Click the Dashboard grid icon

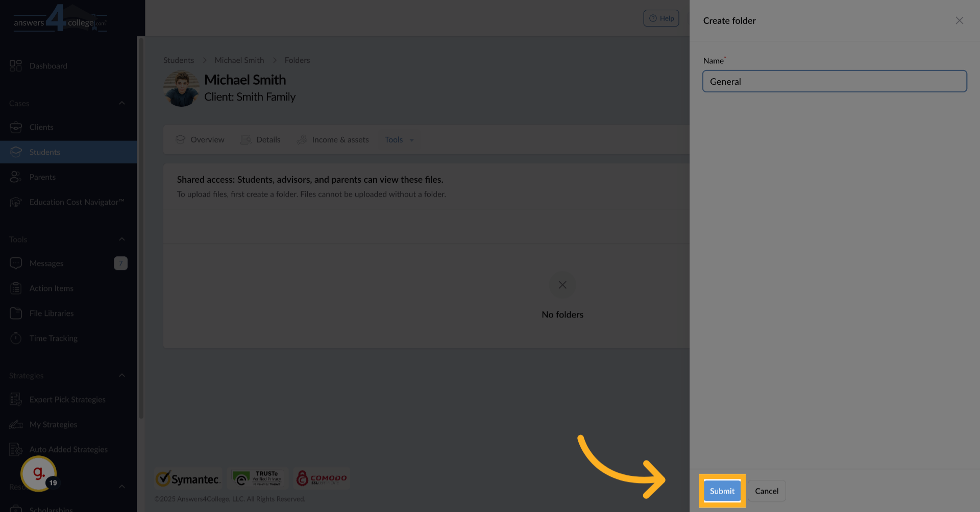[16, 66]
